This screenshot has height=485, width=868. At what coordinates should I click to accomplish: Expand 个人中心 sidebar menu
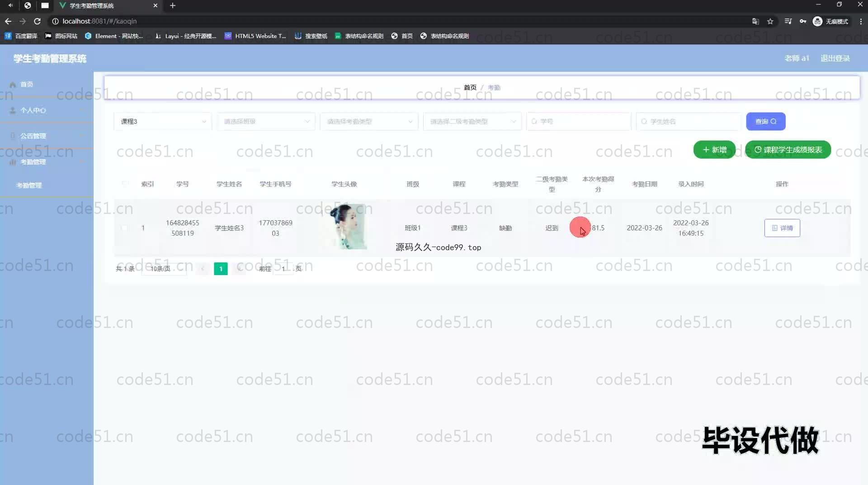[x=47, y=110]
